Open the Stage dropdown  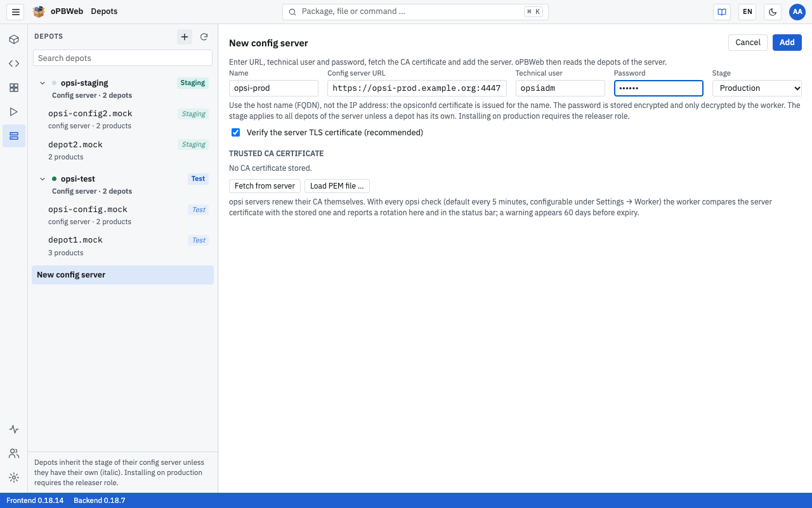757,88
